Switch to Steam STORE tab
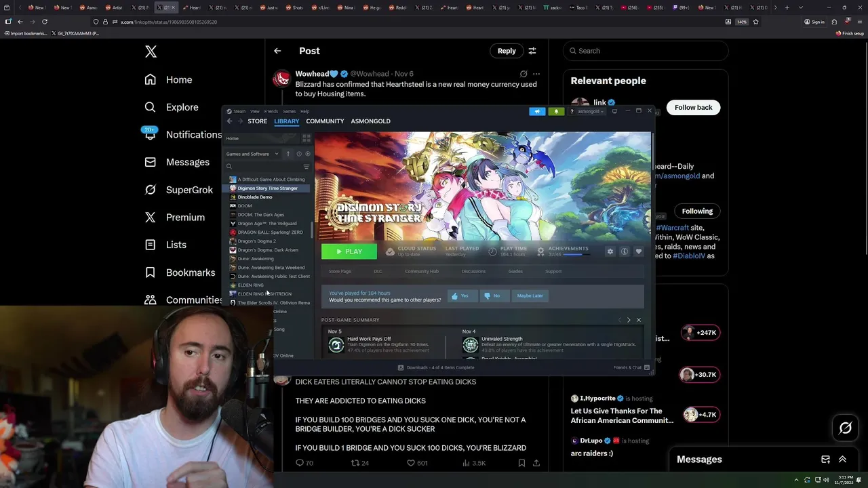Viewport: 868px width, 488px height. pos(257,121)
